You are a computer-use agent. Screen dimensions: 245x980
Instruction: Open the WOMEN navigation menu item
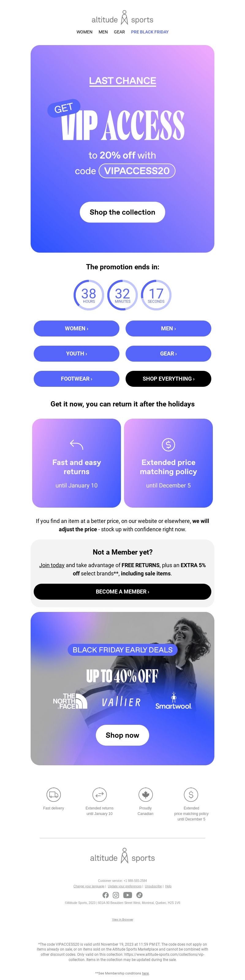84,32
